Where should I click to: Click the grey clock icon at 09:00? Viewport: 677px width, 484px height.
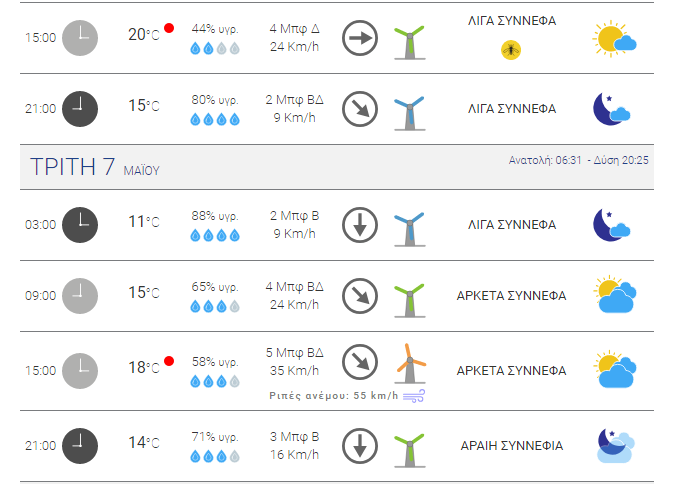pos(80,296)
